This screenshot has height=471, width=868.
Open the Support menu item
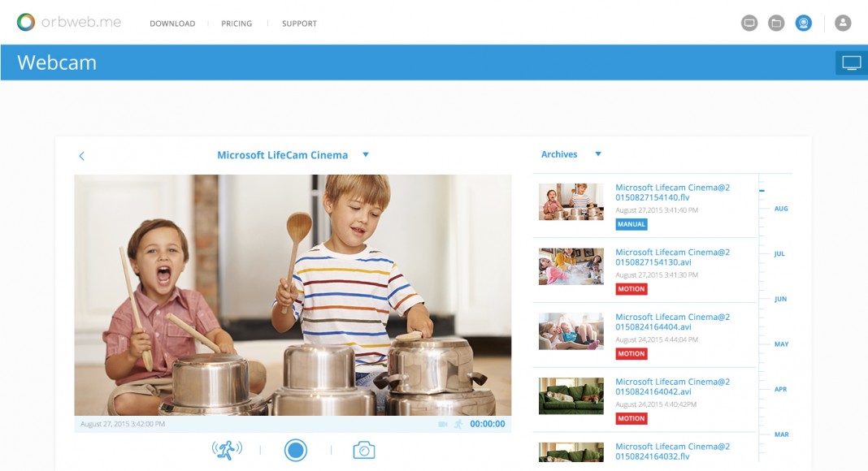pyautogui.click(x=299, y=24)
